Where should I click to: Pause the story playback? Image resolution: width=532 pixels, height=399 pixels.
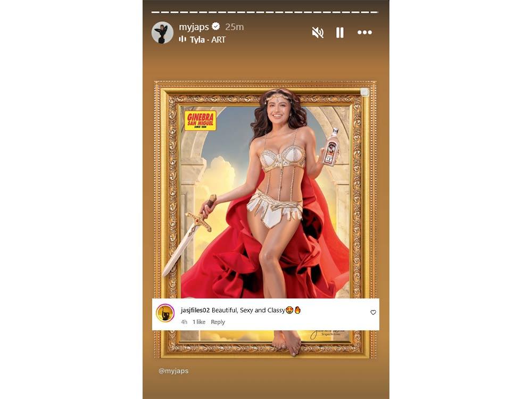[x=339, y=32]
